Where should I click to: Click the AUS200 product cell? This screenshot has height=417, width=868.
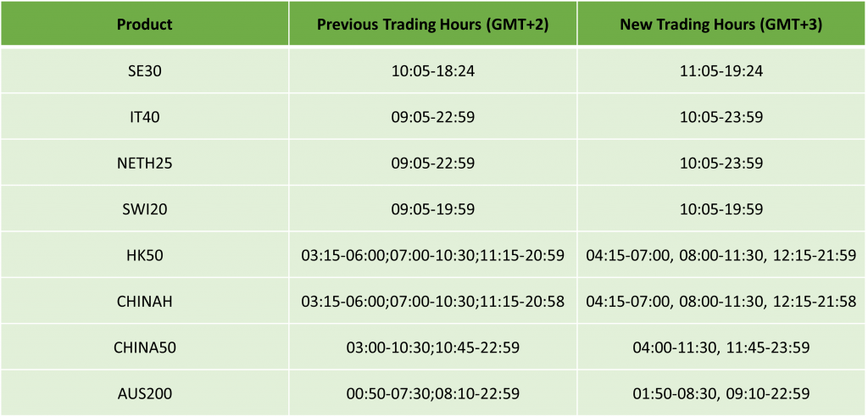coord(144,393)
